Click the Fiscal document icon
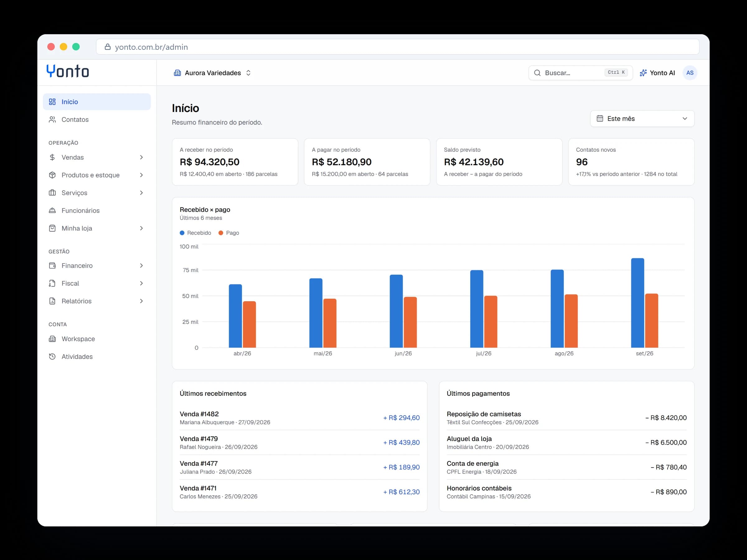 click(x=52, y=283)
